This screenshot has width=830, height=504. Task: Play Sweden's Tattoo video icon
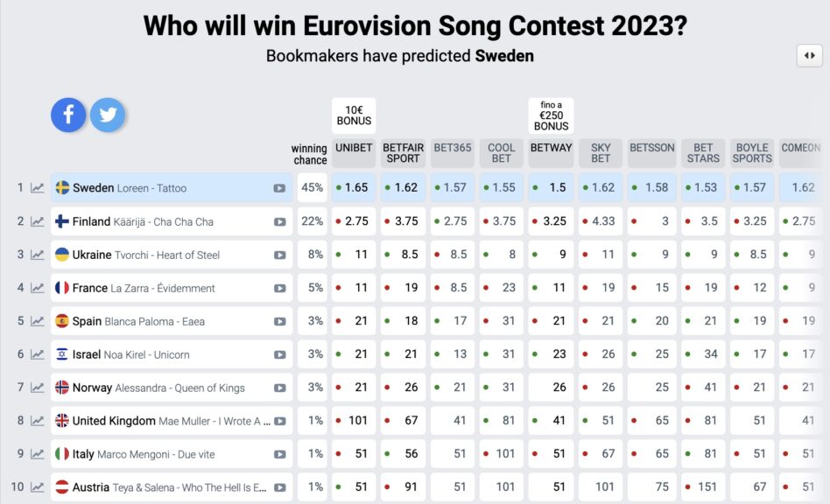[279, 188]
